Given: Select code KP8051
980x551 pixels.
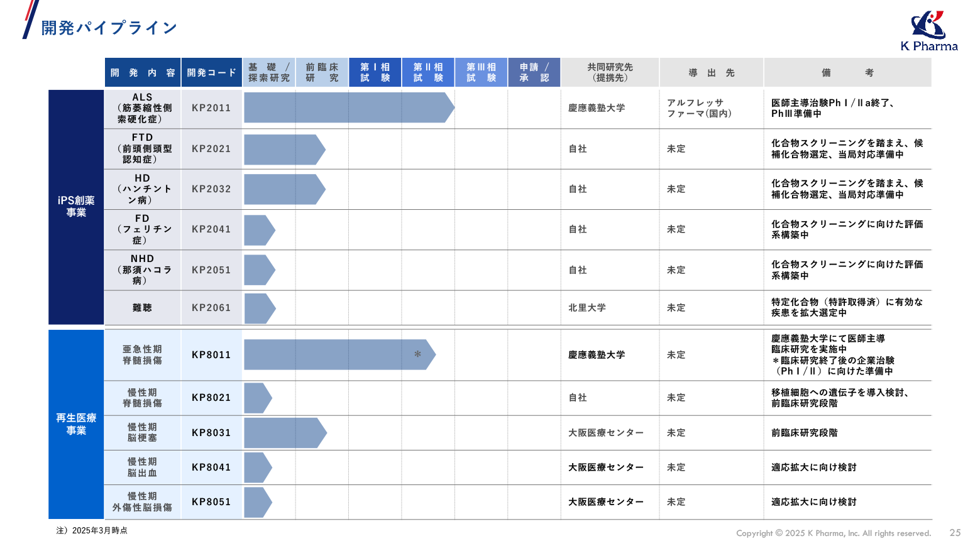Looking at the screenshot, I should 211,502.
